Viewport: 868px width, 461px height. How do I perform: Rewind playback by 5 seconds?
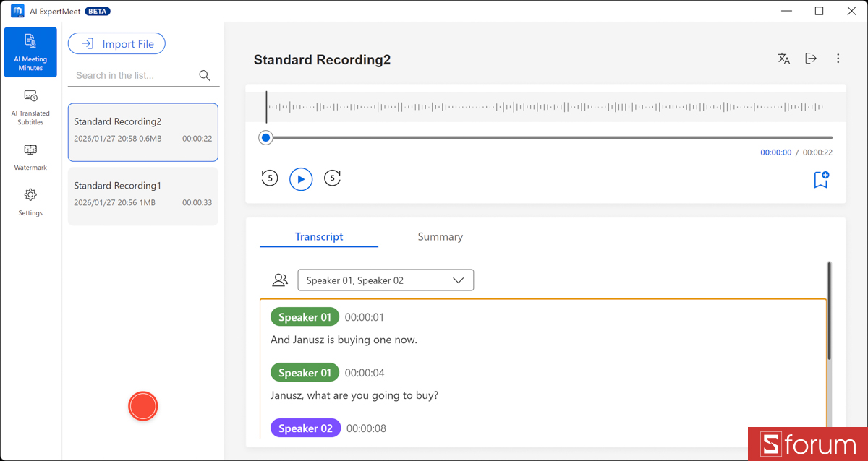coord(270,178)
